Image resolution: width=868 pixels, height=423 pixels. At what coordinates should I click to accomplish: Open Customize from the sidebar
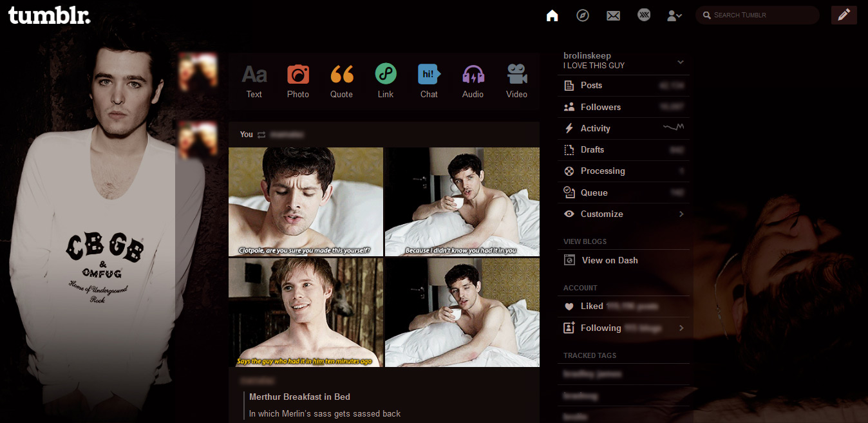(624, 214)
